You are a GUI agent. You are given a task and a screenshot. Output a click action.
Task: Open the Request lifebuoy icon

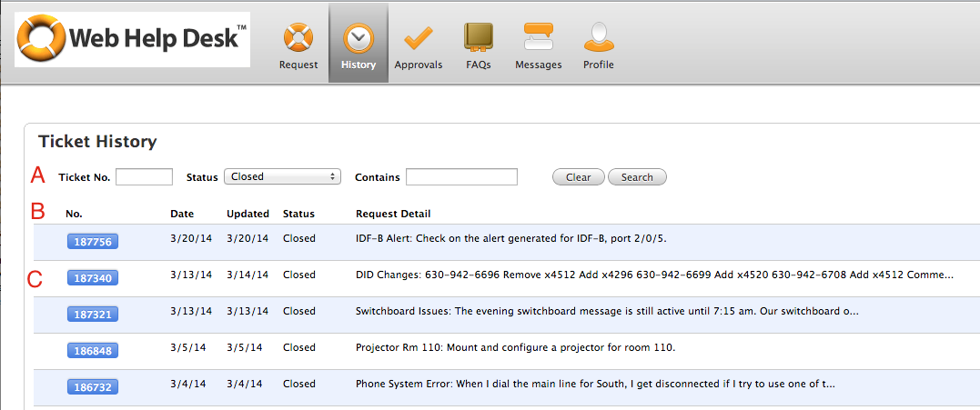click(x=298, y=39)
